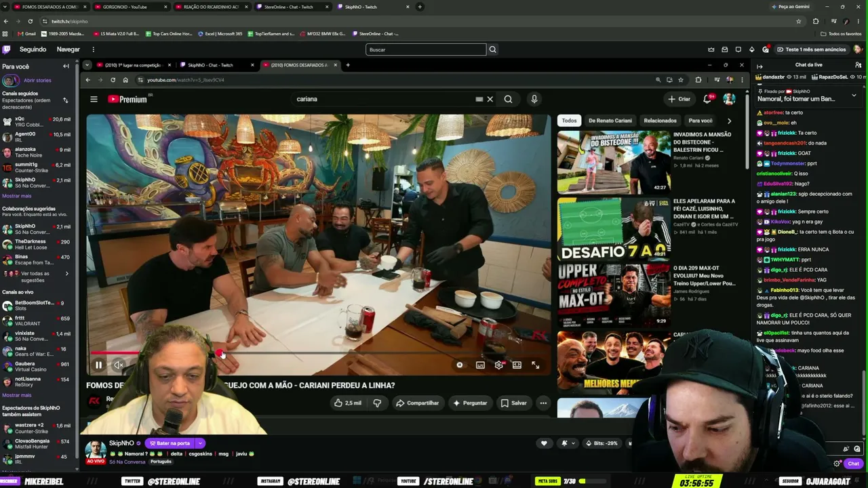The width and height of the screenshot is (868, 488).
Task: Click the Salvar button
Action: click(x=513, y=403)
